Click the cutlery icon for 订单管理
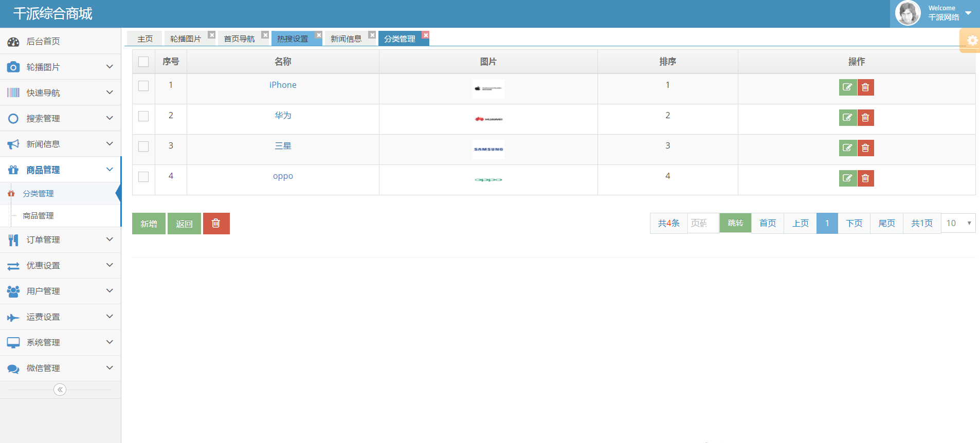Viewport: 980px width, 443px height. [x=13, y=240]
